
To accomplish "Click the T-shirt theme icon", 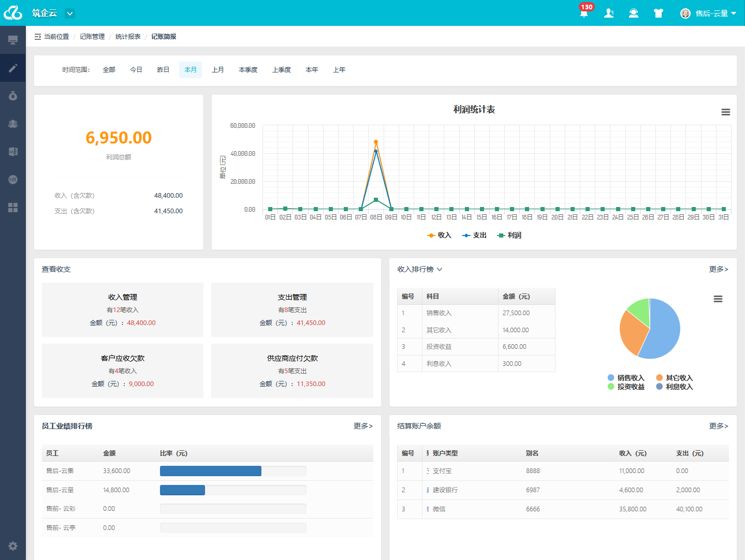I will tap(659, 13).
